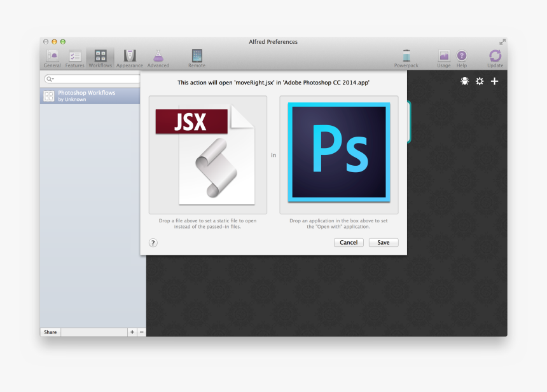Save the open file action

pos(384,243)
